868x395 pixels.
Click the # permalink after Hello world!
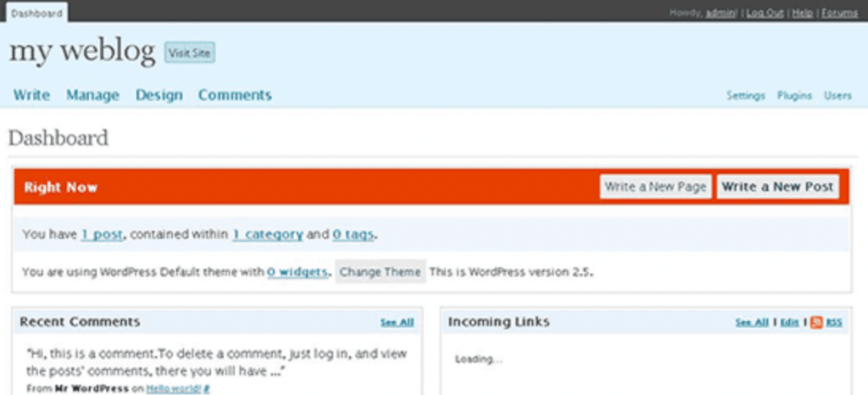207,389
